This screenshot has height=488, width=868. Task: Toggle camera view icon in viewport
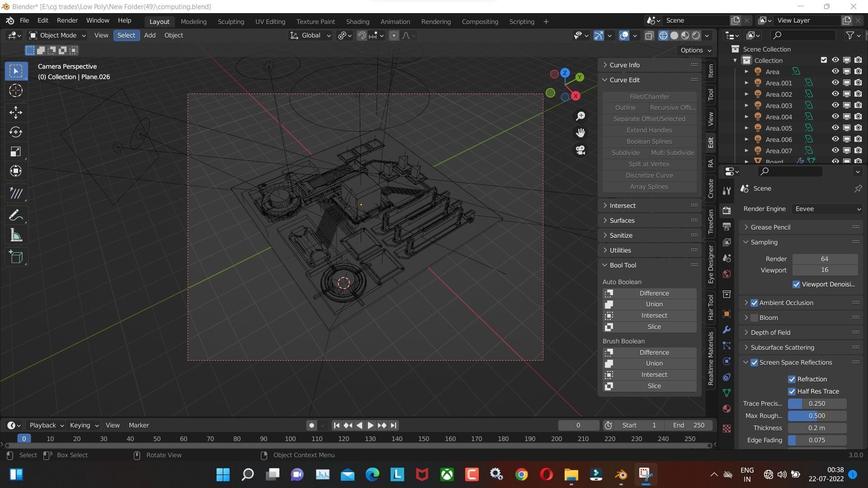pos(580,150)
